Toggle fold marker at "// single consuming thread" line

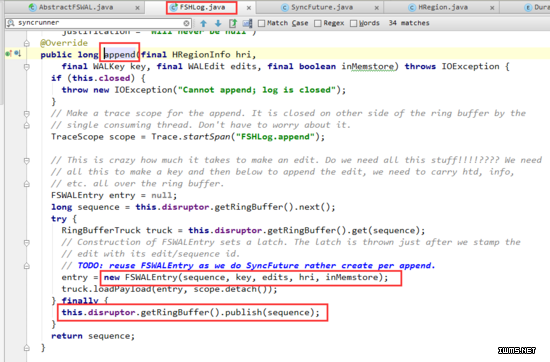pyautogui.click(x=27, y=125)
